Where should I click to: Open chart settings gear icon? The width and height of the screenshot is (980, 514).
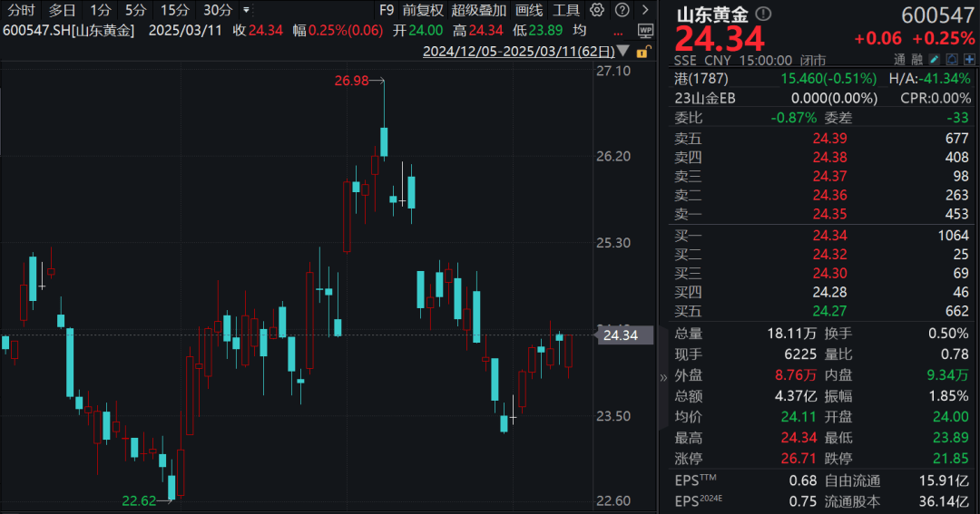click(x=597, y=10)
